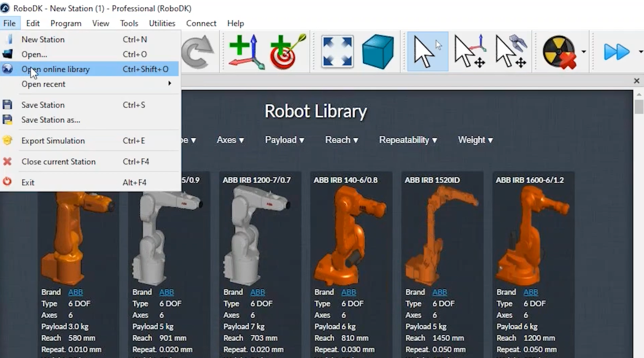Viewport: 644px width, 358px height.
Task: Switch to isometric view cube icon
Action: tap(378, 51)
